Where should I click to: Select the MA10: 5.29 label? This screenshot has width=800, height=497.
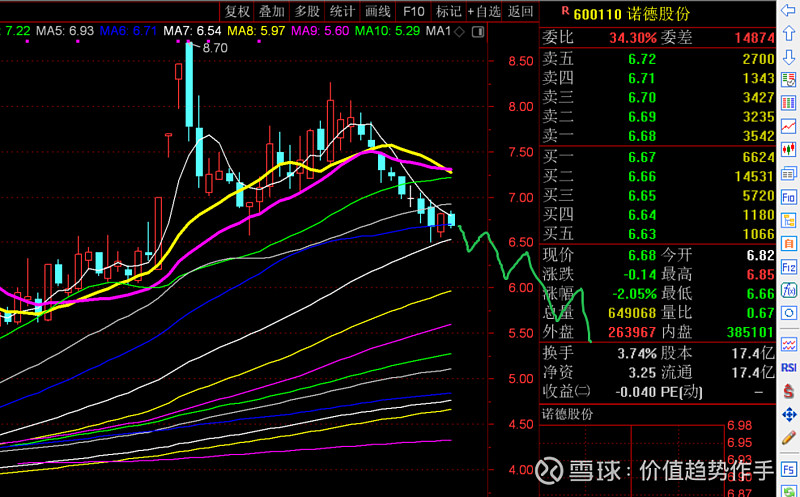tap(387, 31)
